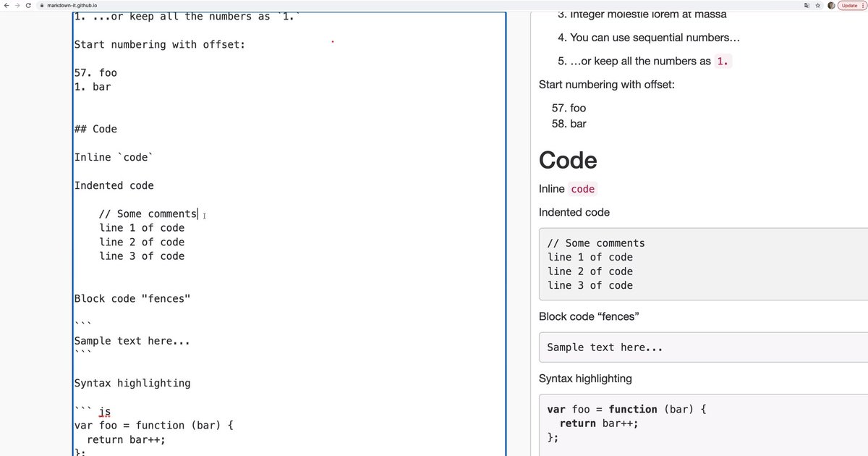Image resolution: width=868 pixels, height=456 pixels.
Task: Click 'Indented code' in the editor
Action: (114, 185)
